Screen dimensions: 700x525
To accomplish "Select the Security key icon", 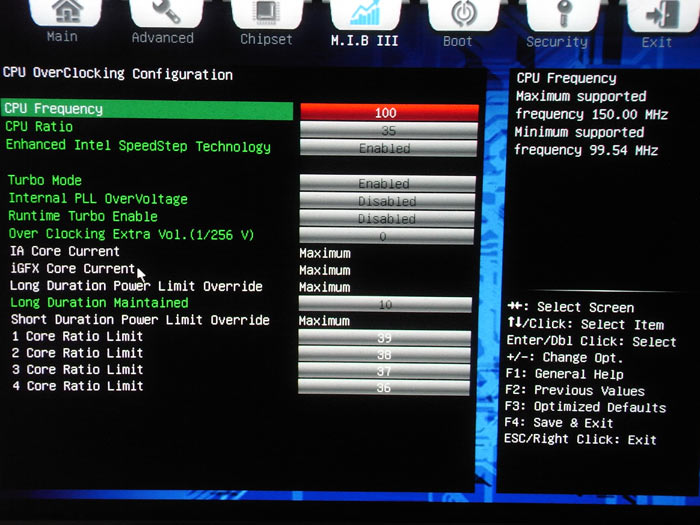I will (x=563, y=15).
